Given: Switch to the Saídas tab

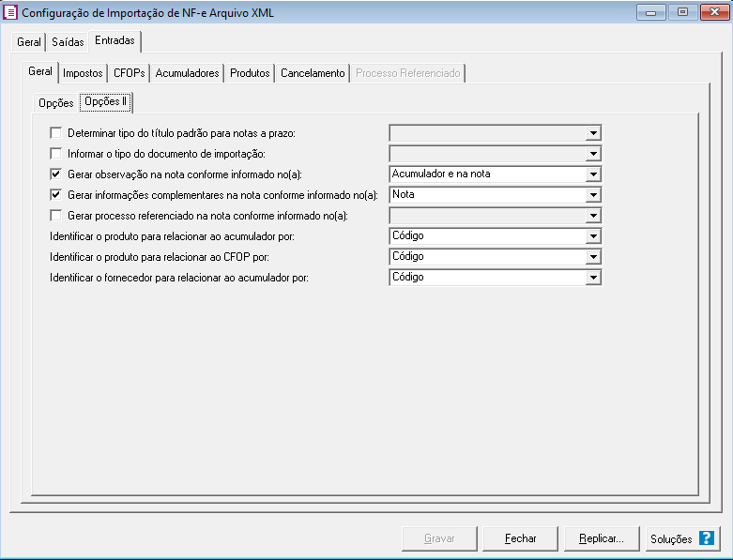Looking at the screenshot, I should pos(68,42).
